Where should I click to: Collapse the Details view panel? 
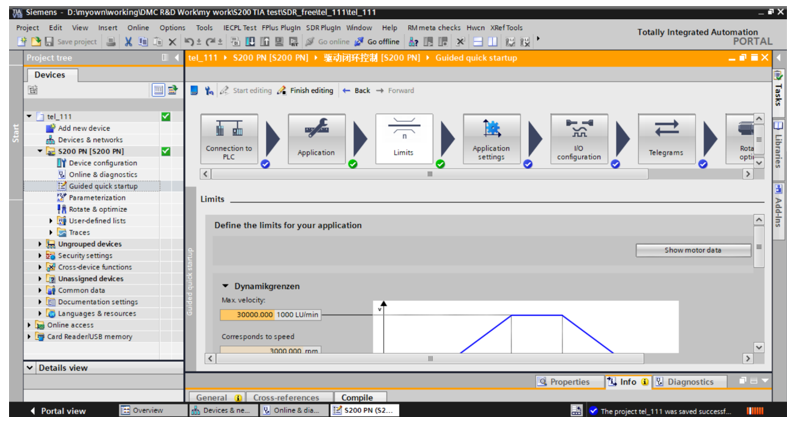click(29, 368)
